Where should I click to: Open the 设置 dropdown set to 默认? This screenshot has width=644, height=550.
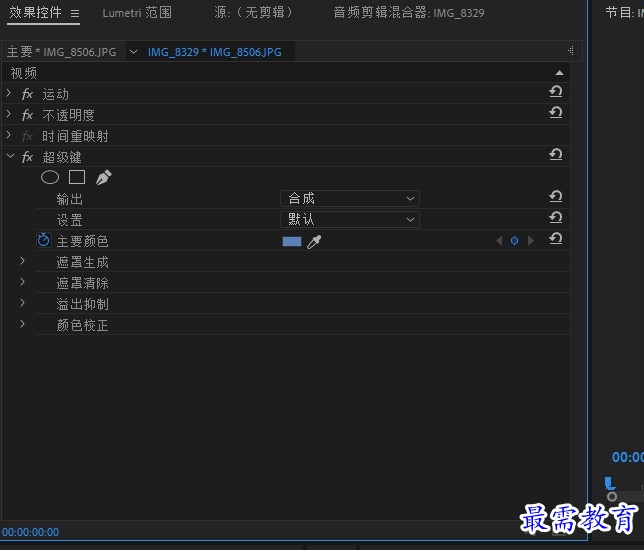click(350, 220)
